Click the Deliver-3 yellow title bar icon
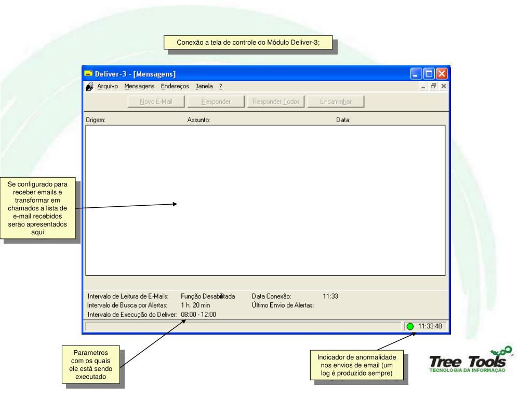The image size is (532, 399). pyautogui.click(x=88, y=74)
